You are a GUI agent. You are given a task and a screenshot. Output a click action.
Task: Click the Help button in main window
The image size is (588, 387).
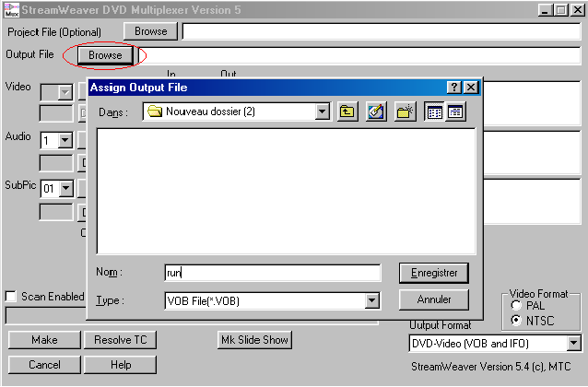point(120,365)
